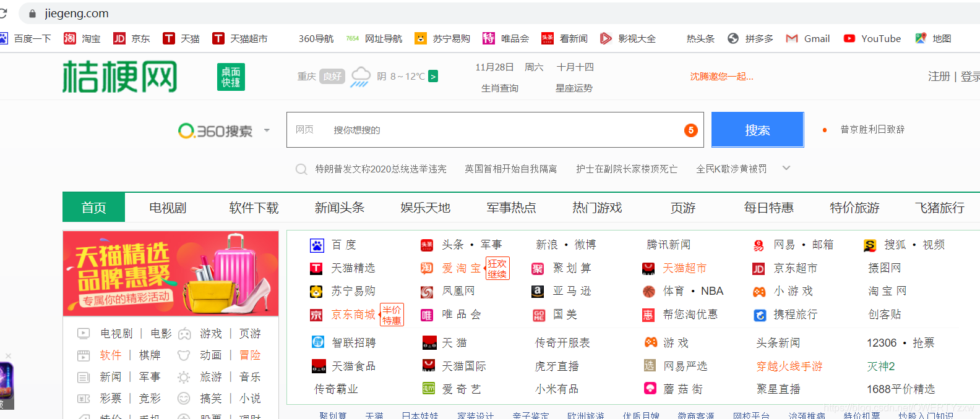Open the 天猫超市 red link in grid

pos(684,268)
